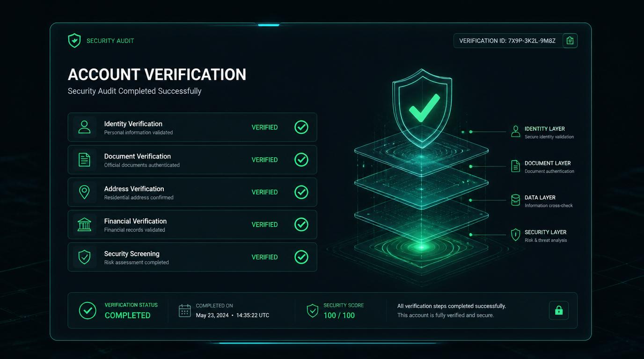Click 'This account is fully verified and secure.'
Viewport: 644px width, 359px height.
446,316
